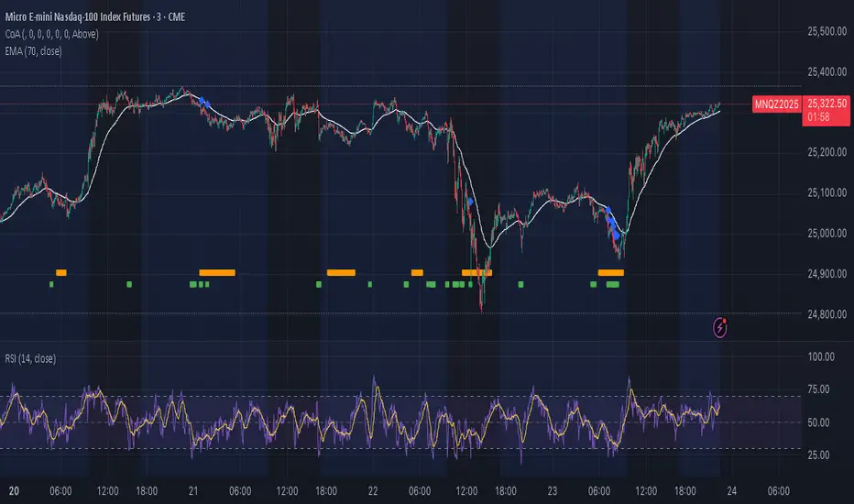Click the purple lightning bolt icon
The image size is (854, 504).
(720, 327)
